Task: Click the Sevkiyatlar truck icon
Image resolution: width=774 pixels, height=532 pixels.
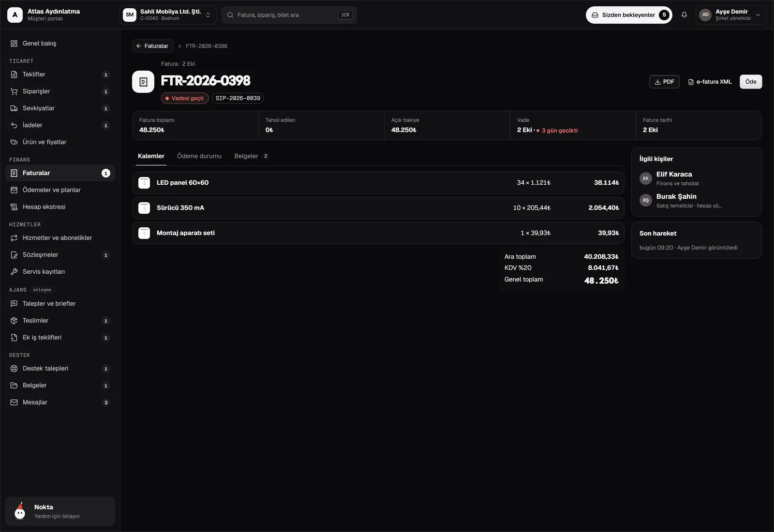Action: [14, 108]
